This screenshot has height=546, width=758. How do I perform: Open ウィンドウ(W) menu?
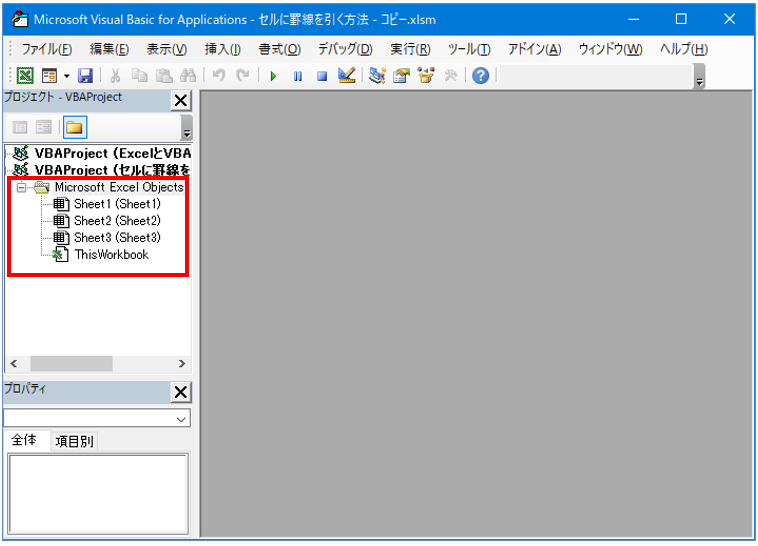pyautogui.click(x=611, y=49)
